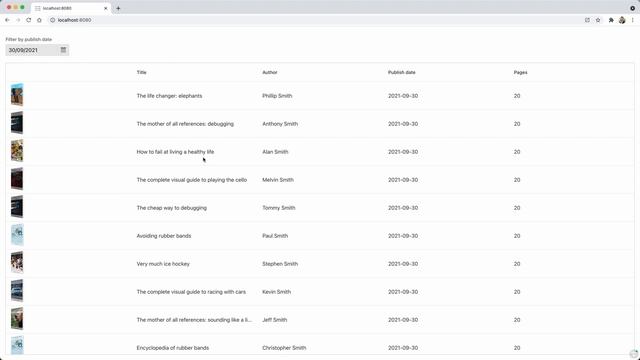Click the publish date in Stephen Smith's row
Screen dimensions: 640x360
403,264
